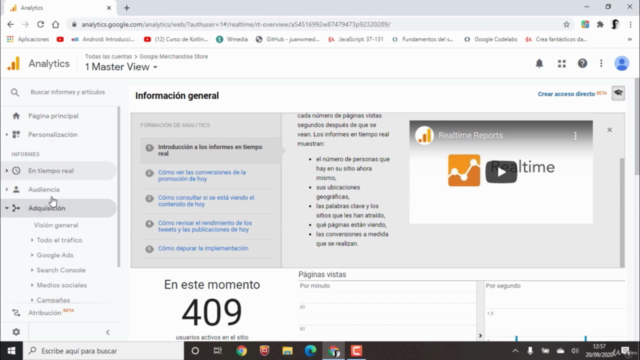Click the En tiempo real clock icon

click(16, 171)
